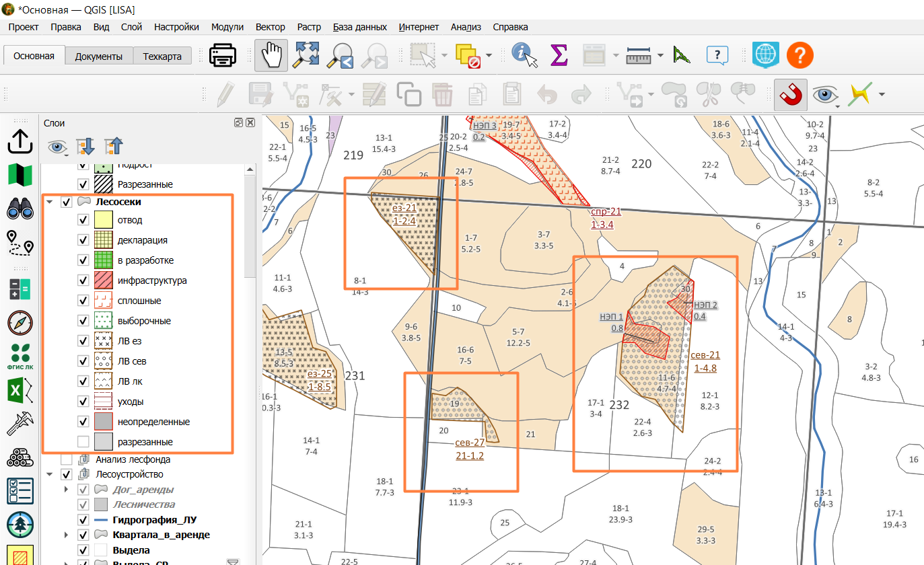The width and height of the screenshot is (924, 565).
Task: Switch to the Документы tab
Action: tap(99, 57)
